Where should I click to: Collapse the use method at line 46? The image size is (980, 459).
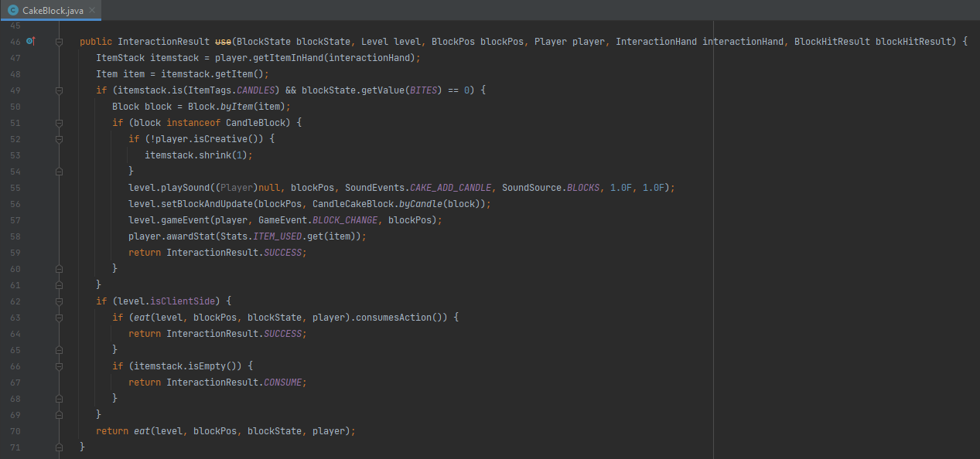pyautogui.click(x=59, y=42)
